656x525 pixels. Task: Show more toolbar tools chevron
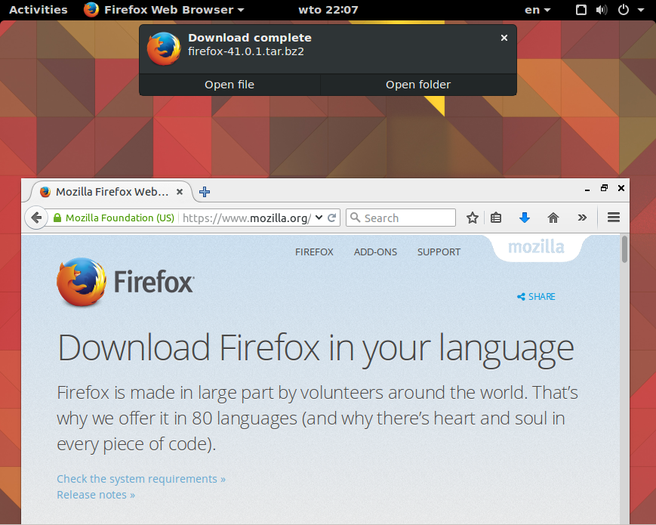point(582,218)
